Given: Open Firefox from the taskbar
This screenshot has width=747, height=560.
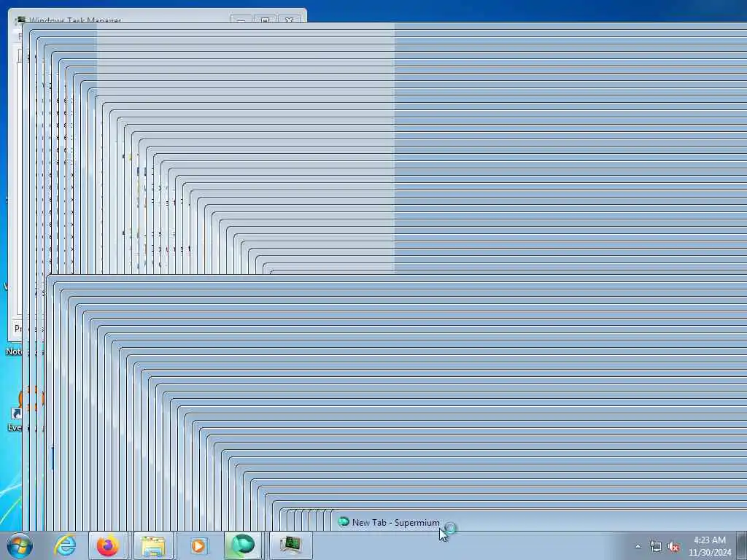Looking at the screenshot, I should tap(108, 545).
